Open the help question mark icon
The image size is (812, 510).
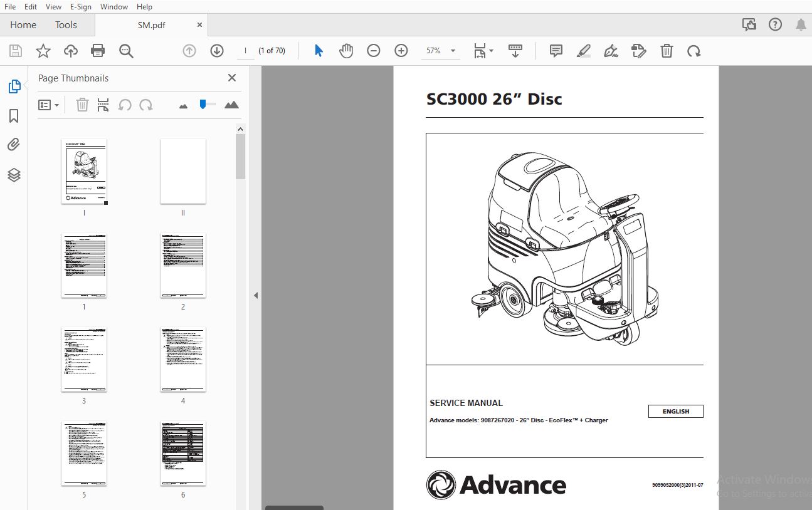[x=775, y=24]
